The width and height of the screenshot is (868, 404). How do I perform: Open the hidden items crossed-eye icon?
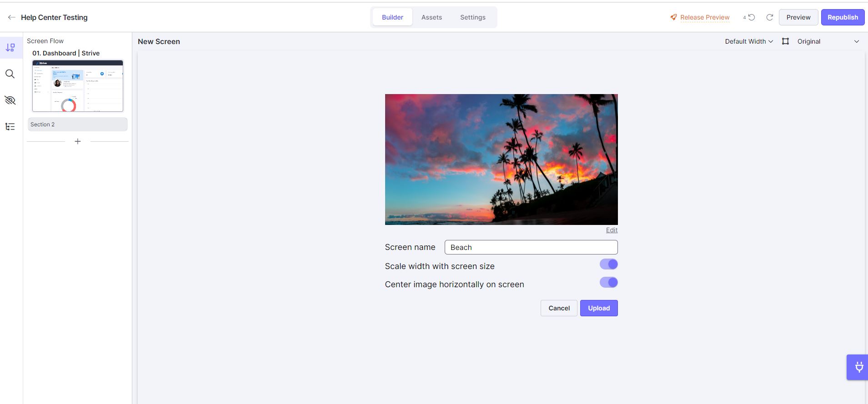10,100
